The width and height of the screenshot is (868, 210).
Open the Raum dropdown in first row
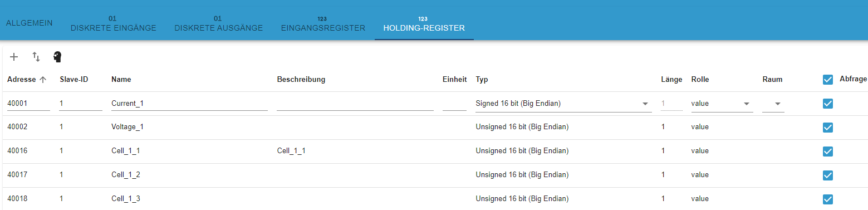(773, 104)
